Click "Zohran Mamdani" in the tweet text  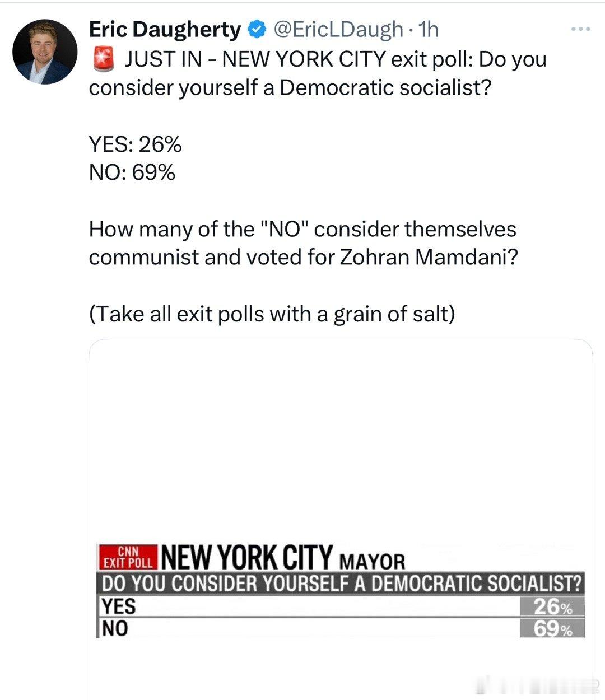[x=427, y=256]
